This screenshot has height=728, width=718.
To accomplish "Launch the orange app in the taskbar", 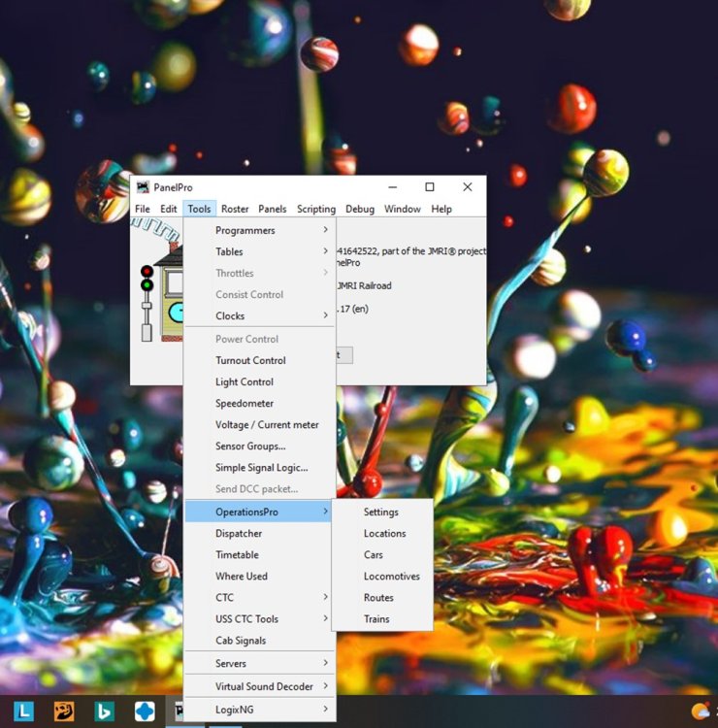I will [64, 711].
